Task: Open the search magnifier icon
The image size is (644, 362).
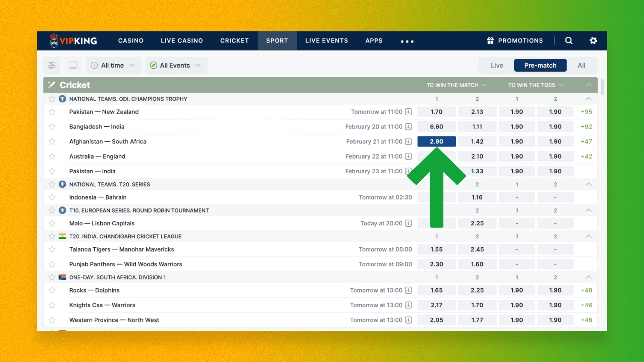Action: click(569, 41)
